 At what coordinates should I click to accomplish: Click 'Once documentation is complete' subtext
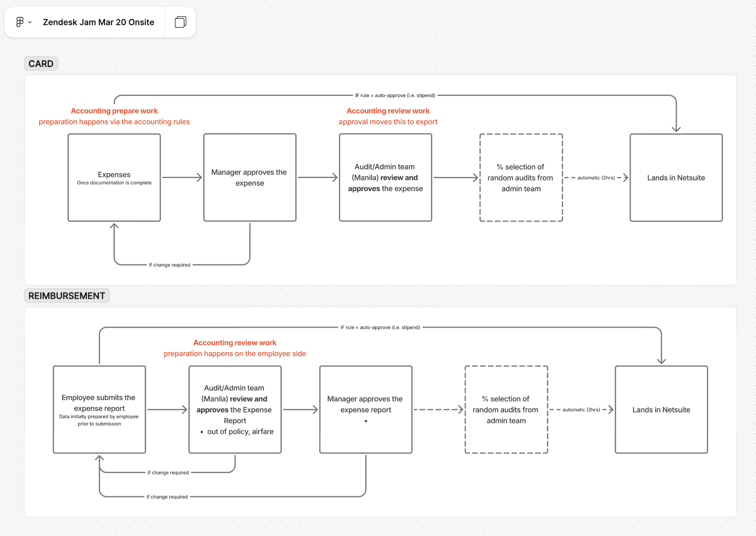pos(114,183)
